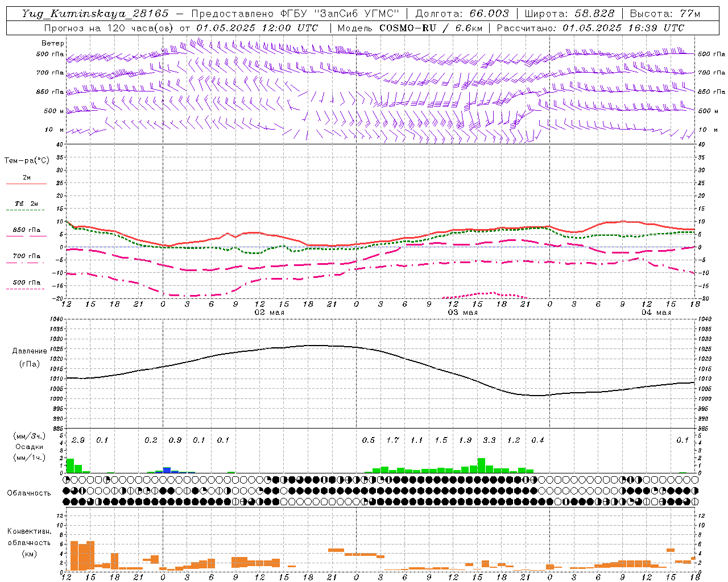Select the 'Модель COSMO-RU / 6.6км' text

[409, 28]
